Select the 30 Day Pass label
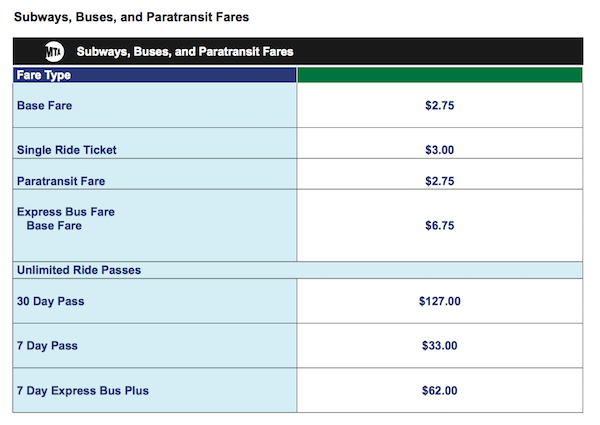 (51, 301)
